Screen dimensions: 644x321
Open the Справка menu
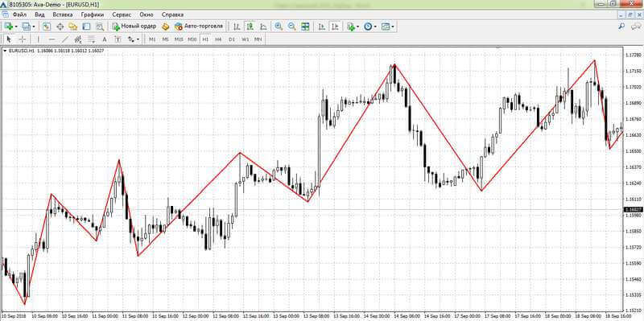click(x=172, y=14)
